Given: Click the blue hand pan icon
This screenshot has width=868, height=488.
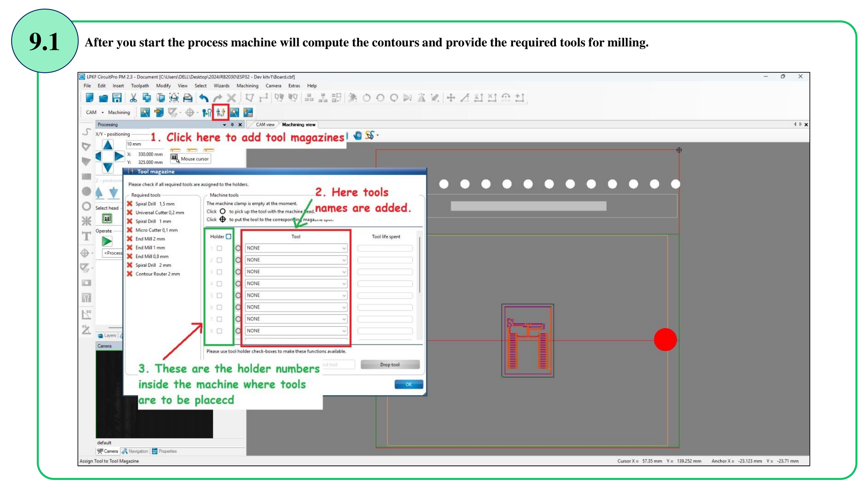Looking at the screenshot, I should point(357,135).
